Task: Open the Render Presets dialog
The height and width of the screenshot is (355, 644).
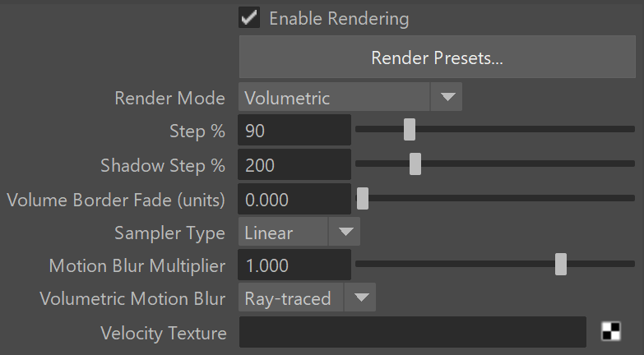Action: tap(437, 57)
